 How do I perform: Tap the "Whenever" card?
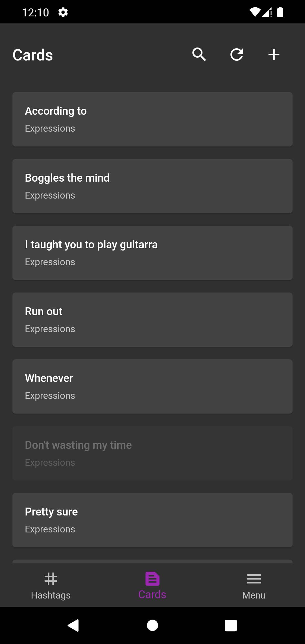(x=152, y=386)
